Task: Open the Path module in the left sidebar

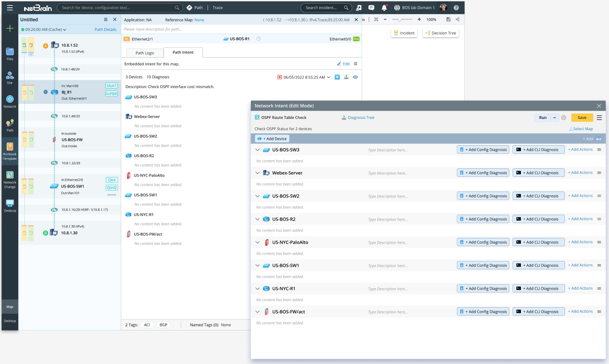Action: (x=10, y=123)
